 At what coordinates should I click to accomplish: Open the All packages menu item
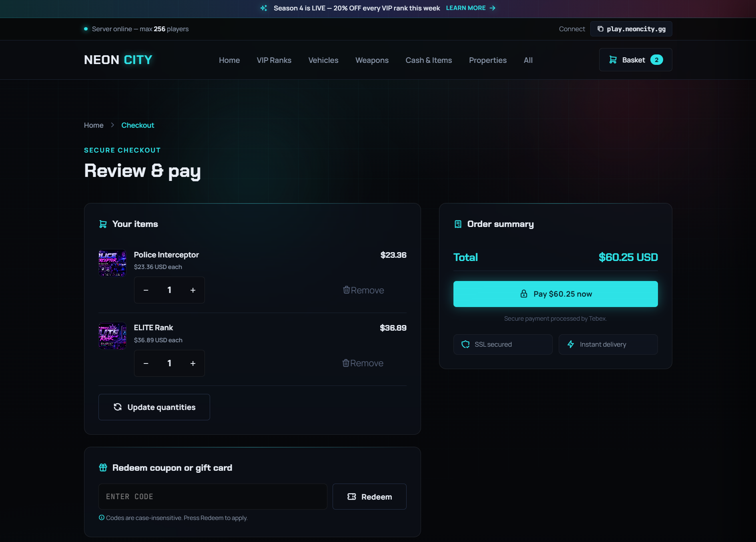click(x=528, y=60)
